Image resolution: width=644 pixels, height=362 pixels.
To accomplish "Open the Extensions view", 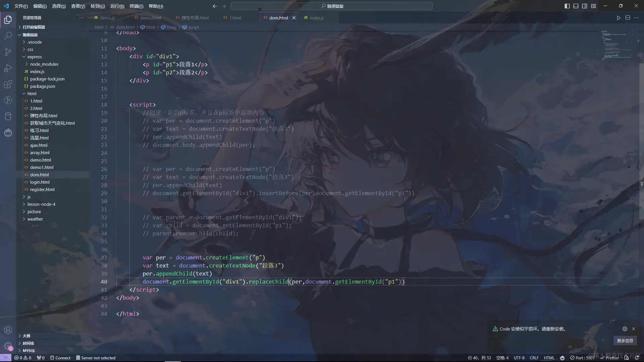I will point(8,84).
